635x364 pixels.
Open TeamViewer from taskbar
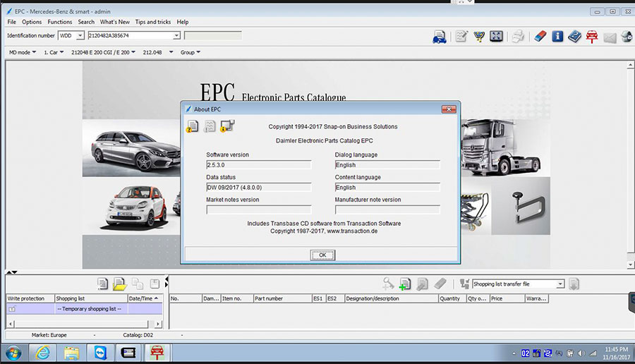pyautogui.click(x=100, y=353)
